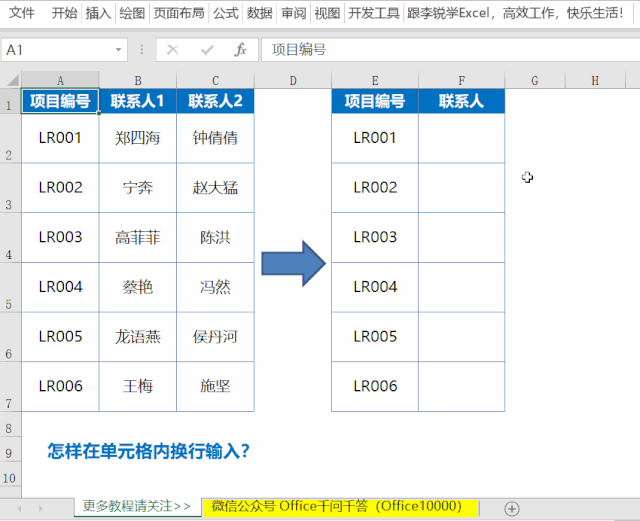Select row 1 header
The height and width of the screenshot is (521, 640).
click(x=10, y=101)
